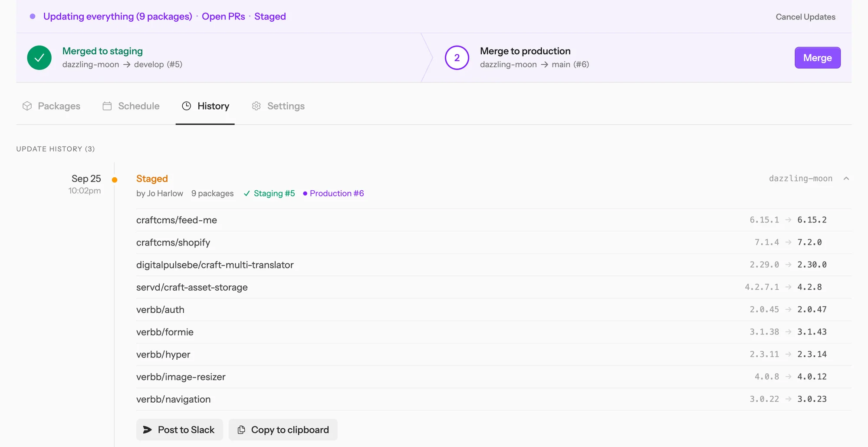
Task: Select the History tab
Action: [x=205, y=106]
